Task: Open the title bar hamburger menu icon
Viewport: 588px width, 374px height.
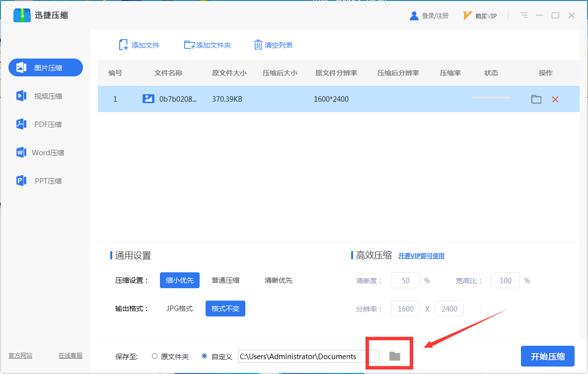Action: pos(524,15)
